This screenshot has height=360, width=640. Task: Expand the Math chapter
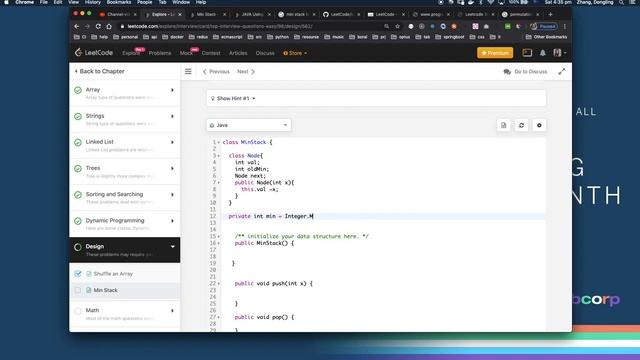coord(172,311)
